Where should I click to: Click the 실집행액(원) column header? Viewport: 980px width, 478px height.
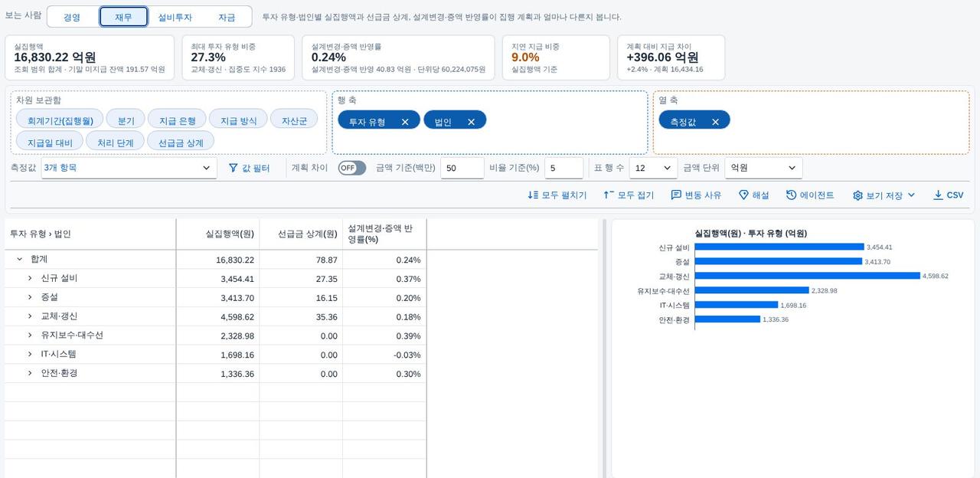click(217, 234)
